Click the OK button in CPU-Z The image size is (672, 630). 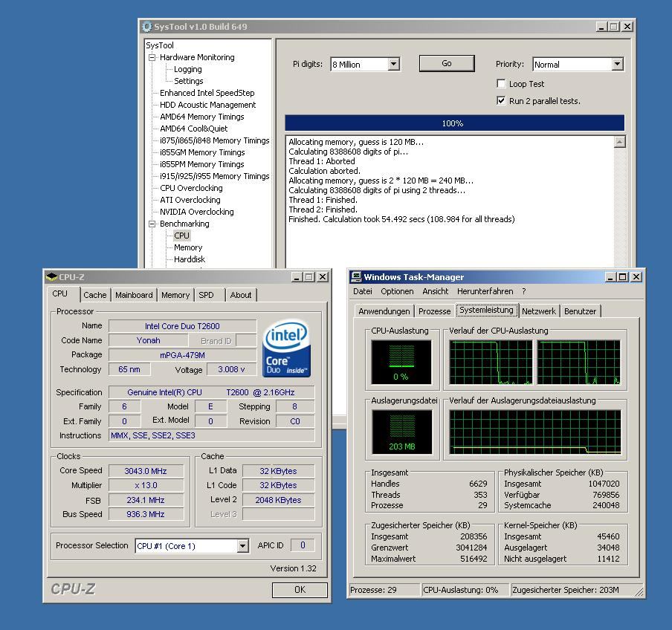pyautogui.click(x=300, y=590)
